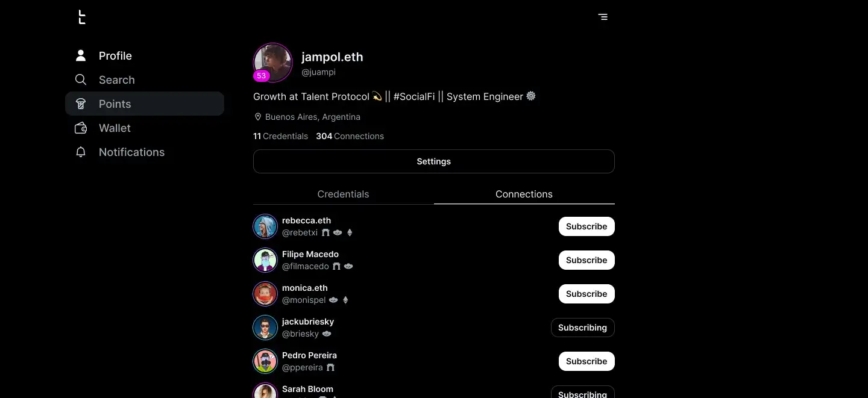Open Search using the magnifier icon
This screenshot has width=868, height=398.
[81, 79]
